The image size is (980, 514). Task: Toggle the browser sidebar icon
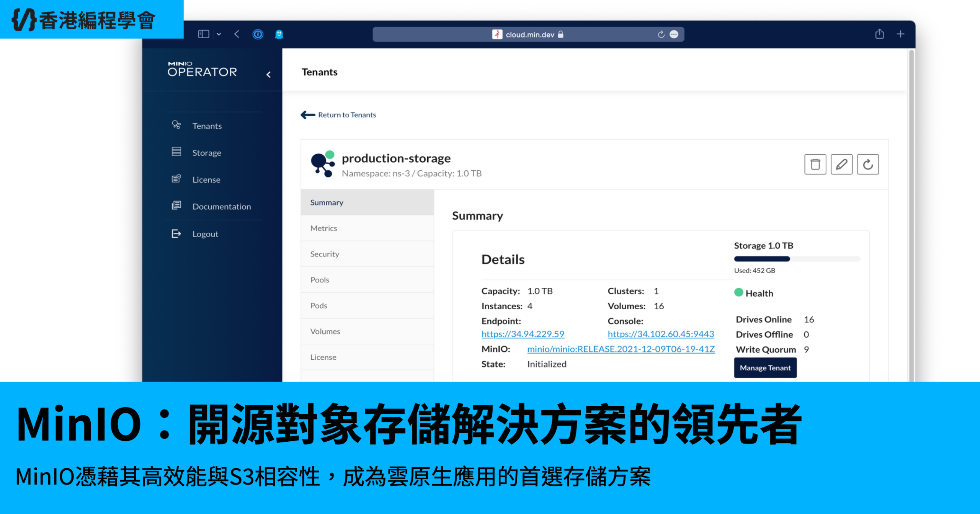pyautogui.click(x=203, y=34)
